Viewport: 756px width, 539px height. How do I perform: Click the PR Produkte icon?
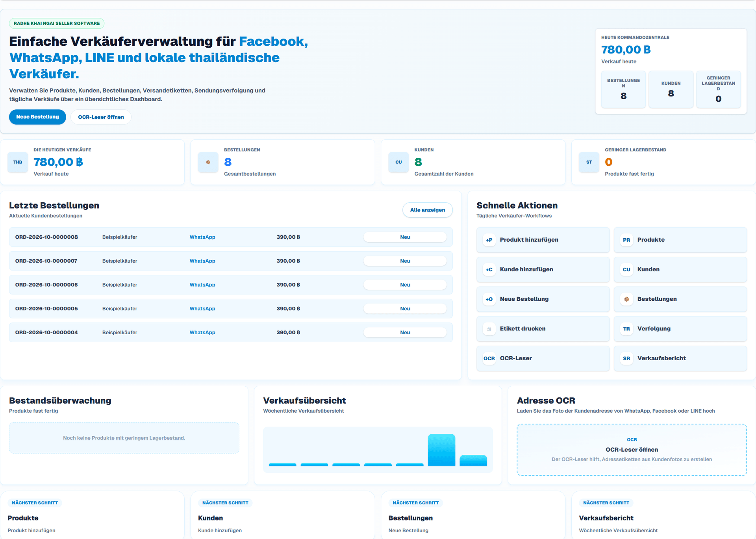(626, 240)
